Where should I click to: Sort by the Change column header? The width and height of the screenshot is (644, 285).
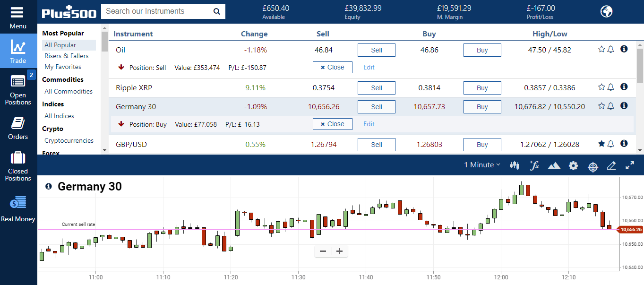(254, 34)
